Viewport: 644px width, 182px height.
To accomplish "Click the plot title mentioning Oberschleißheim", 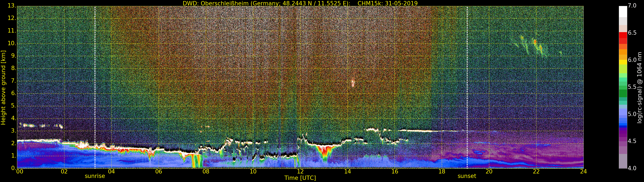I will point(300,3).
